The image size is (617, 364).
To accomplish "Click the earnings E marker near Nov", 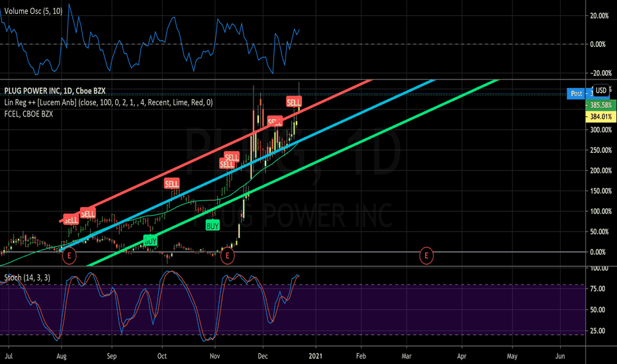I will click(x=228, y=255).
